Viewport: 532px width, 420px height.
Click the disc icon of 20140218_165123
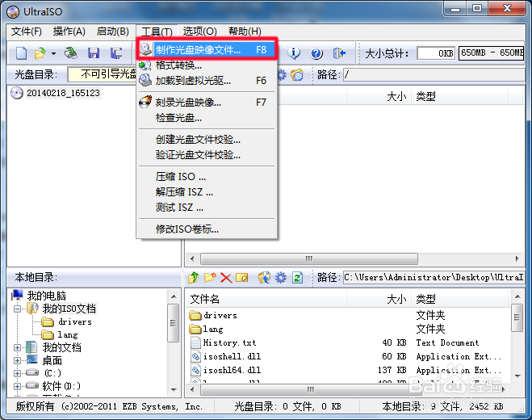[17, 93]
